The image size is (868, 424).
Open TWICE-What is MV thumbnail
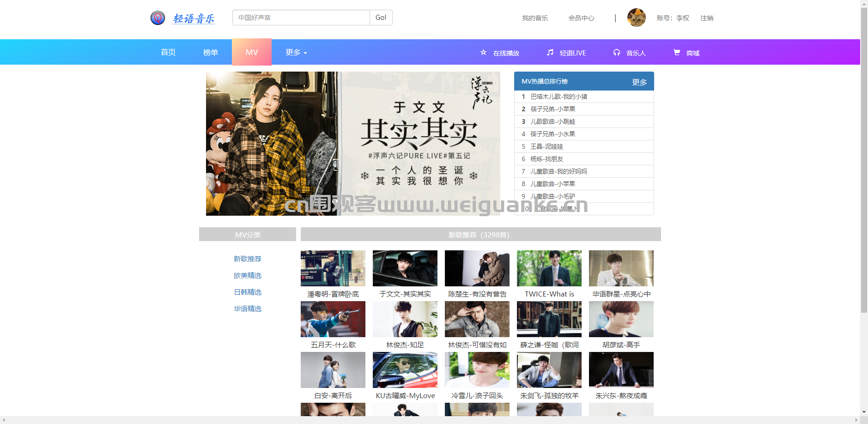point(549,268)
